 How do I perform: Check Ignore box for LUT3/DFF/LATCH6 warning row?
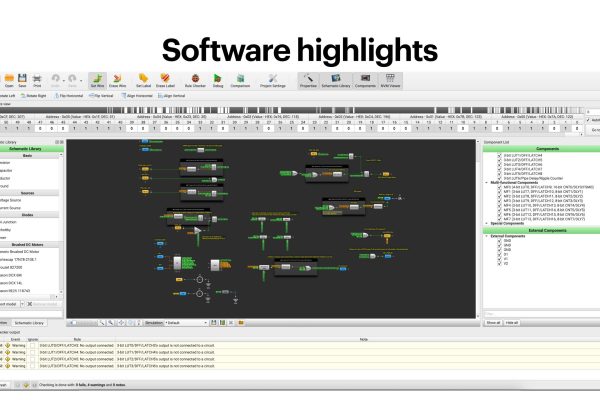pos(33,366)
